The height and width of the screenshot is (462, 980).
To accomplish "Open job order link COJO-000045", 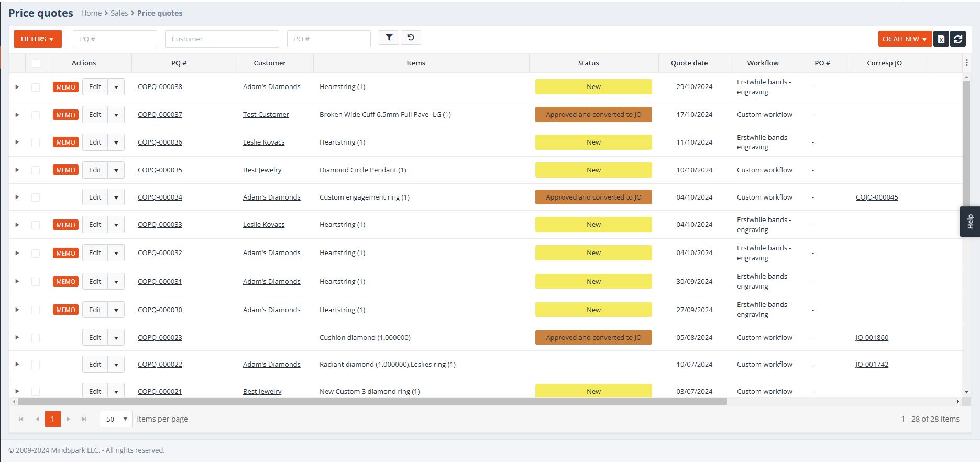I will click(876, 197).
